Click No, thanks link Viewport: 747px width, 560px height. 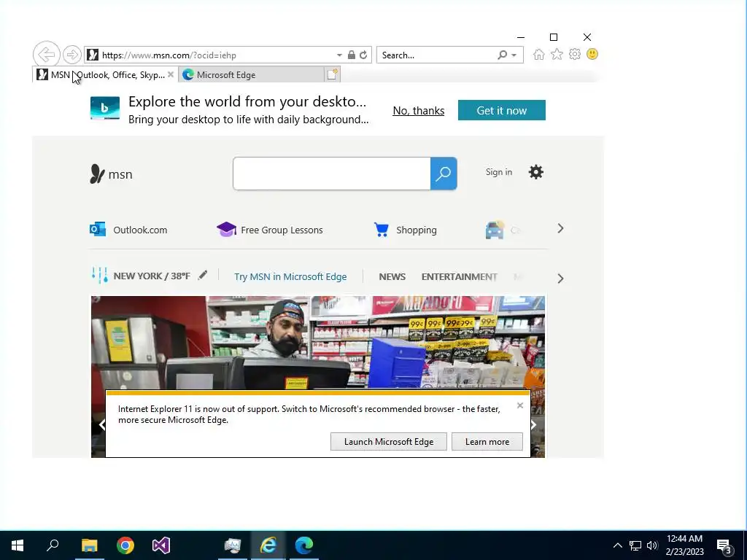pyautogui.click(x=418, y=111)
